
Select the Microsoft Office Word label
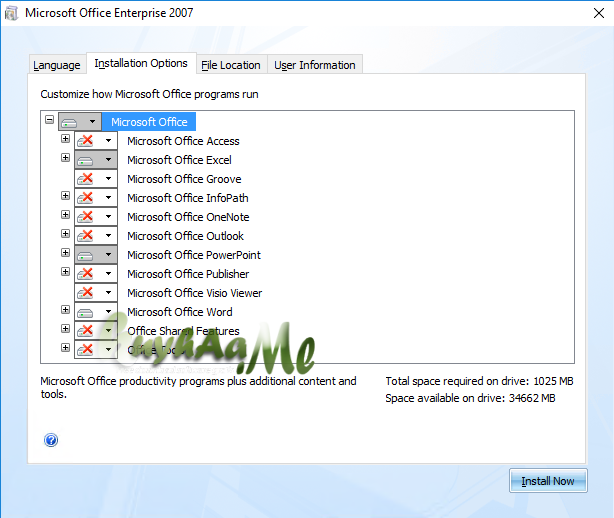coord(180,312)
